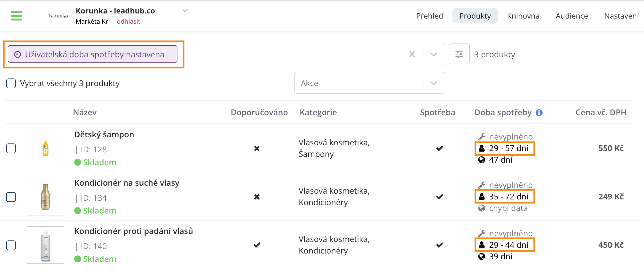Screen dimensions: 644x274
Task: Click the Doba spotřeby info icon
Action: 539,113
